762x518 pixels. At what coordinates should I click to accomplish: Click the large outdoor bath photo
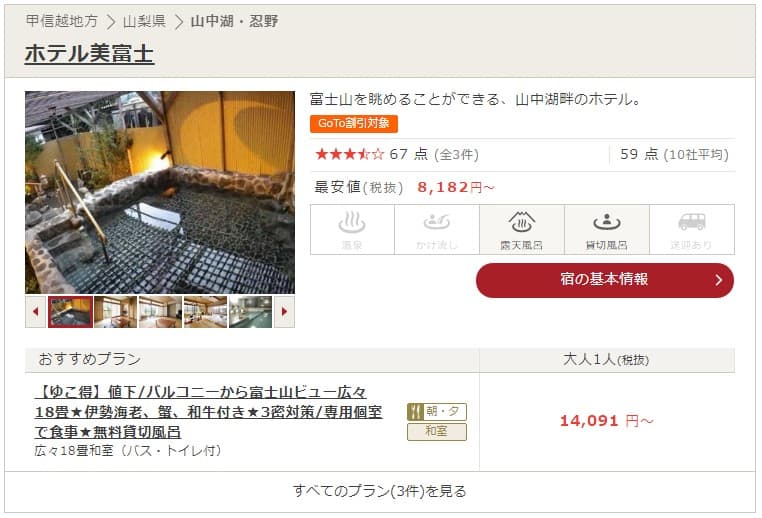click(x=160, y=192)
